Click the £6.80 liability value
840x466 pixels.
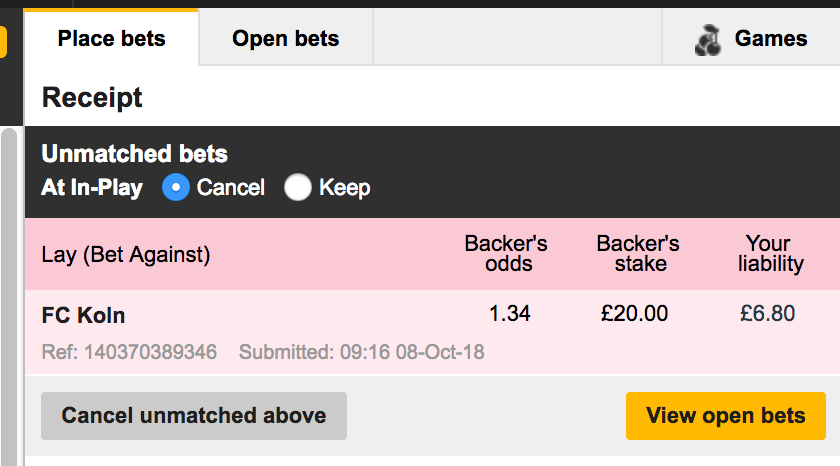click(767, 313)
